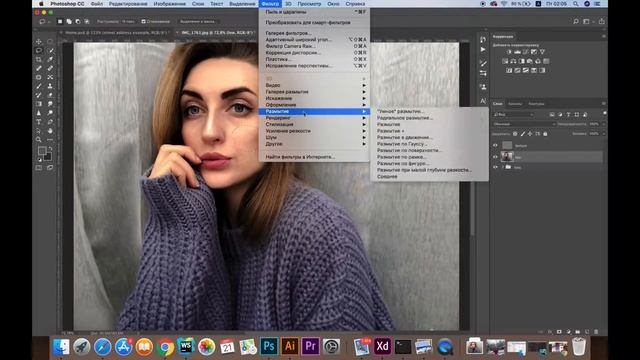Viewport: 640px width, 360px height.
Task: Toggle Quick Mask mode button
Action: [39, 167]
